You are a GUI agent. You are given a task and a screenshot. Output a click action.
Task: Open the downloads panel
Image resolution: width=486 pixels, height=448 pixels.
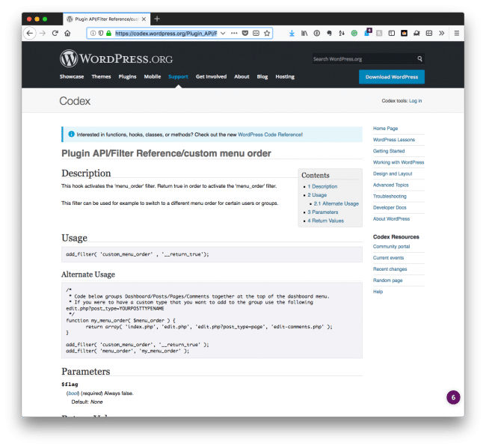click(x=292, y=33)
